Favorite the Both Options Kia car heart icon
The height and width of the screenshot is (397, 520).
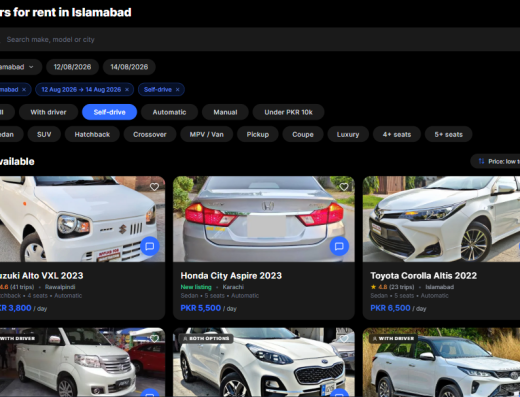[344, 339]
